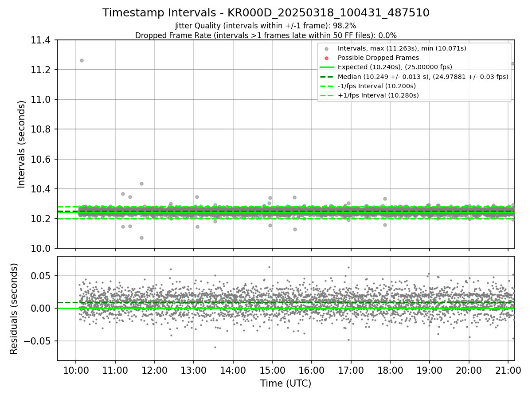Click the outlier point near 10.43s before 12:00
This screenshot has width=532, height=399.
tap(141, 184)
